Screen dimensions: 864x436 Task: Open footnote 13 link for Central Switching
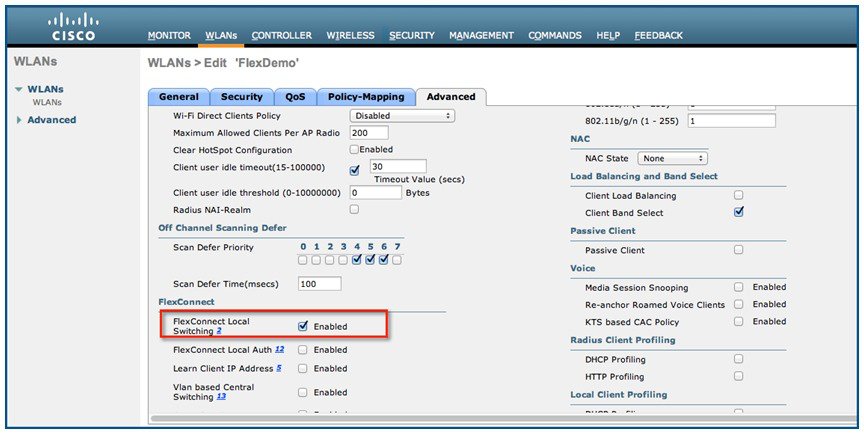[221, 397]
